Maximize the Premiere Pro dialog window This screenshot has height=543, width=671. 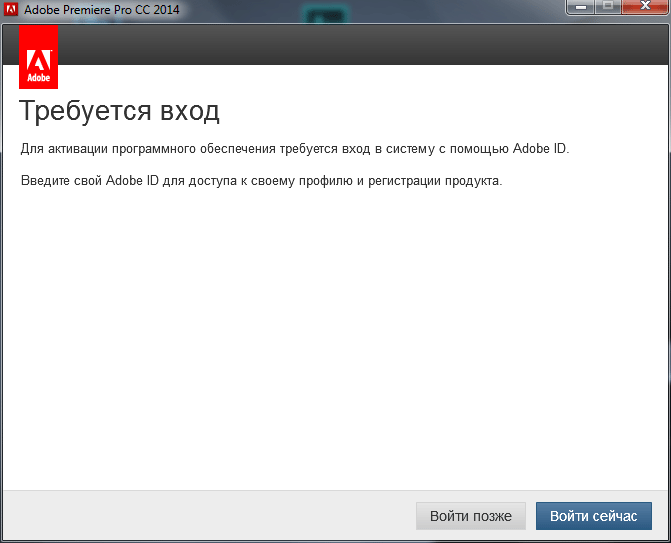click(x=608, y=7)
